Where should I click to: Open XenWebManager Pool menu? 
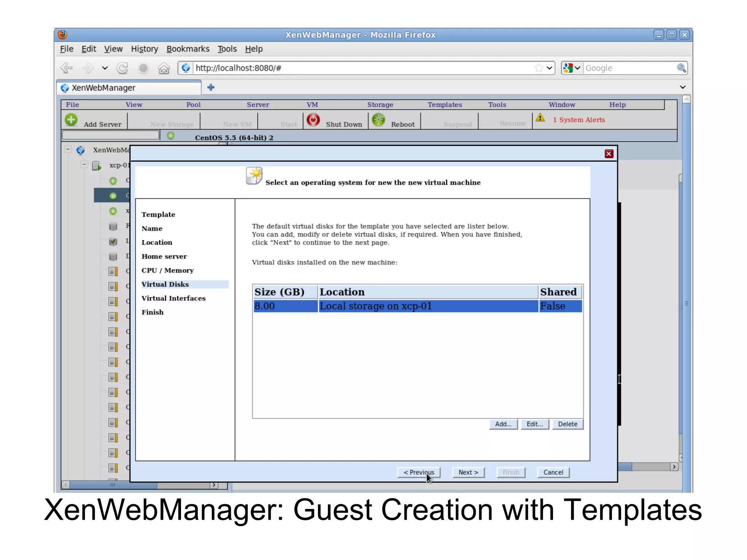click(x=193, y=105)
